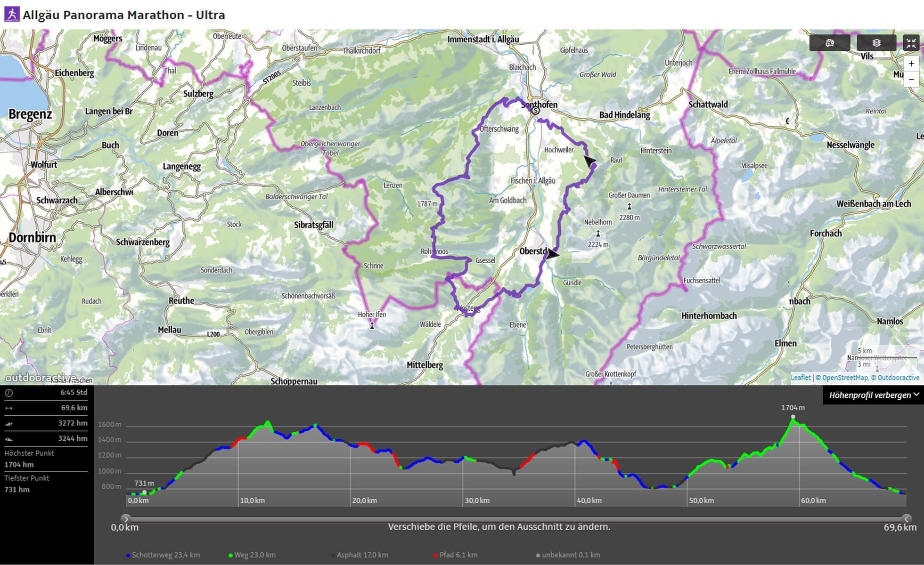Click the Hinterhornbach label on map
The image size is (924, 565).
[709, 316]
